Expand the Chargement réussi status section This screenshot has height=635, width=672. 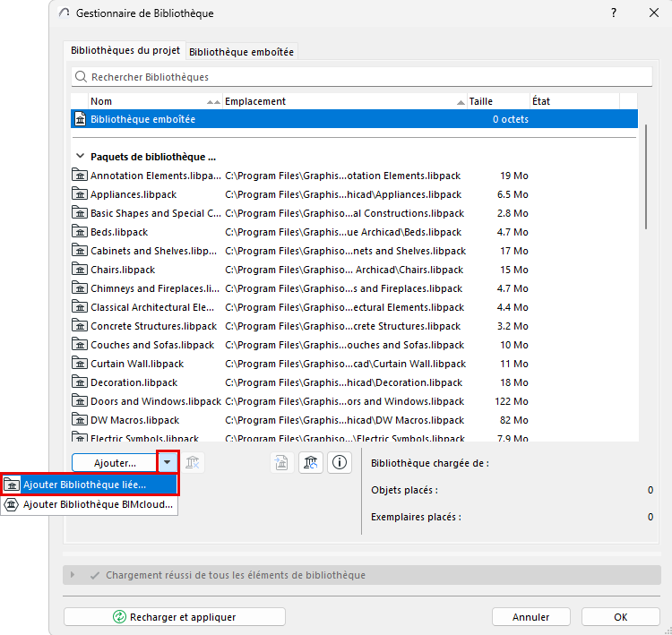[73, 575]
